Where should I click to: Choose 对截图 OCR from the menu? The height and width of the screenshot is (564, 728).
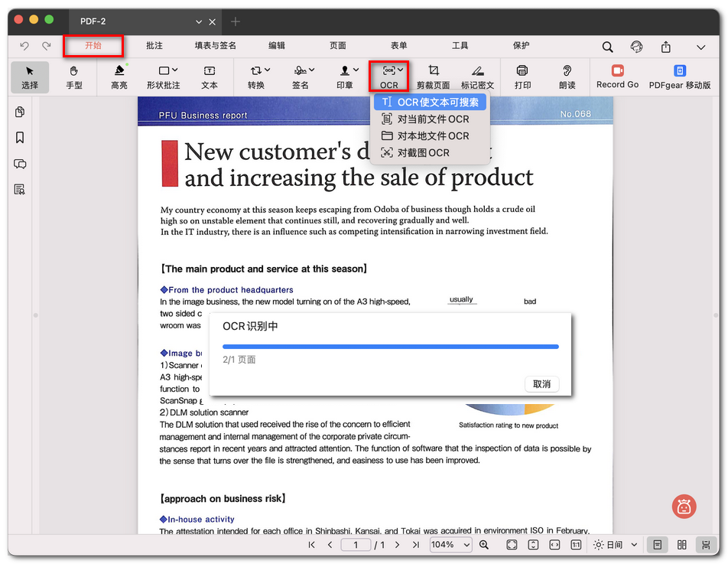pos(423,153)
